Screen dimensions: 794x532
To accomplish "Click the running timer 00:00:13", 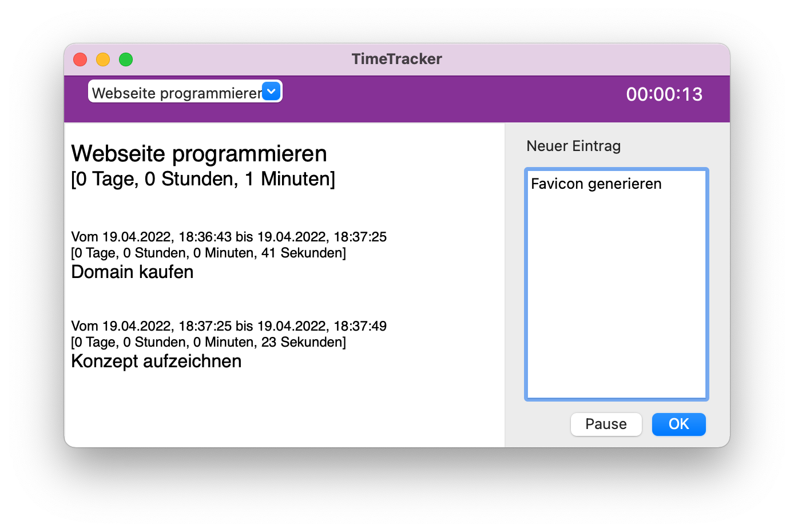I will click(x=664, y=94).
